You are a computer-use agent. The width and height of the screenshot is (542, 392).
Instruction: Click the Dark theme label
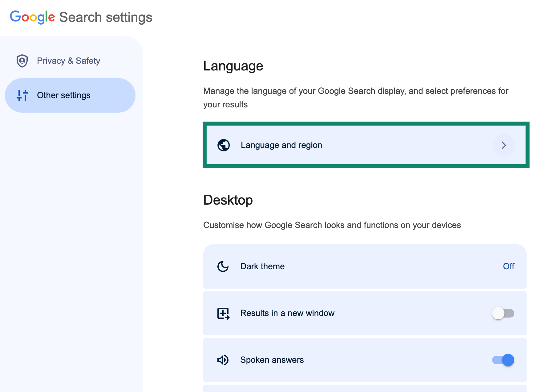pyautogui.click(x=262, y=266)
